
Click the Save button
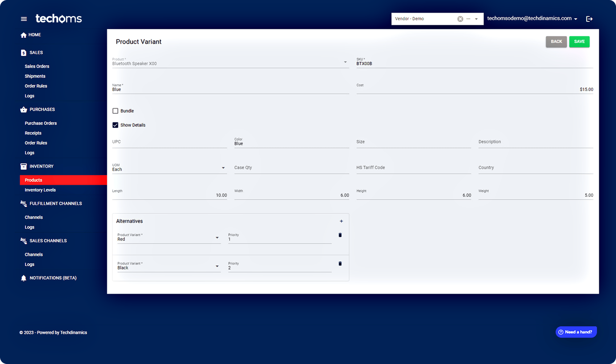(579, 41)
